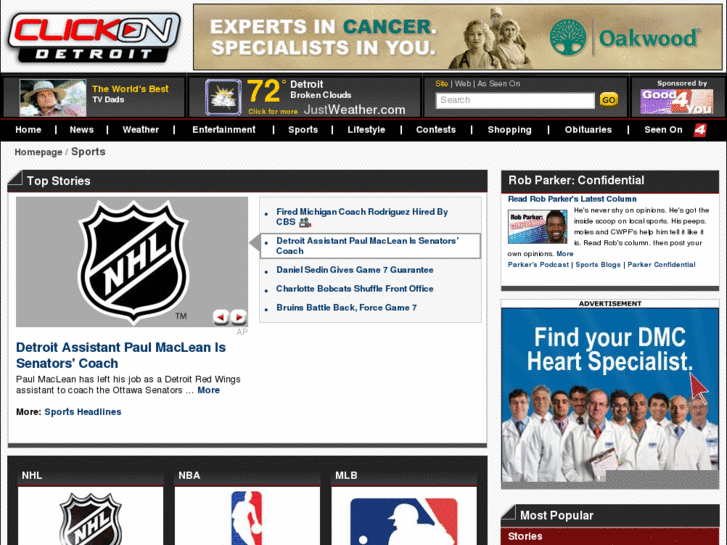Click video camera icon beside CBS story
Viewport: 727px width, 545px height.
click(305, 223)
